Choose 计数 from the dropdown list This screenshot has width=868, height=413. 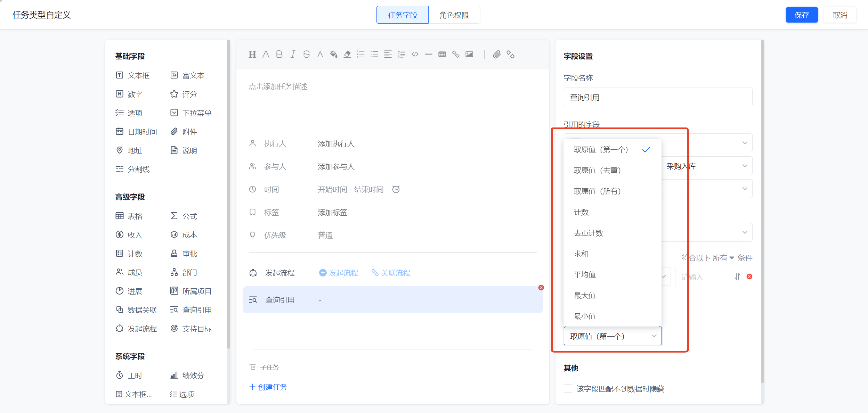613,212
